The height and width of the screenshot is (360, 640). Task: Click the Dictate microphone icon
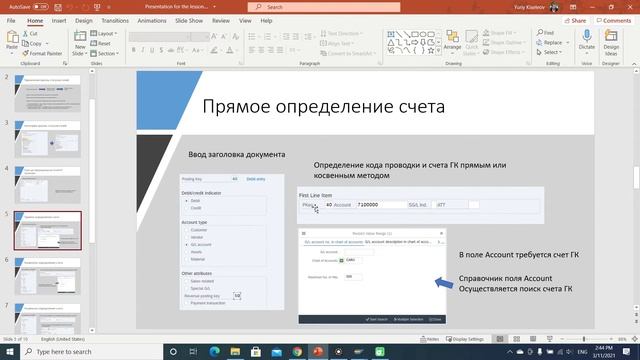coord(587,36)
